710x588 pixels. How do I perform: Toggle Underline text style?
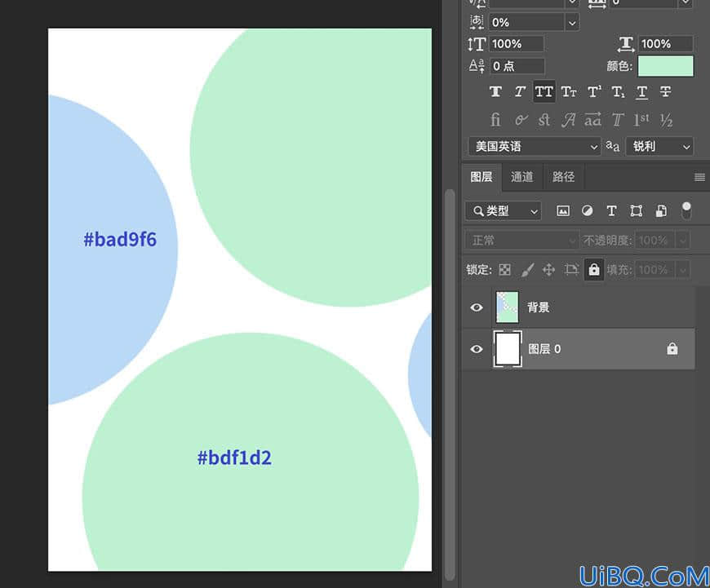641,92
